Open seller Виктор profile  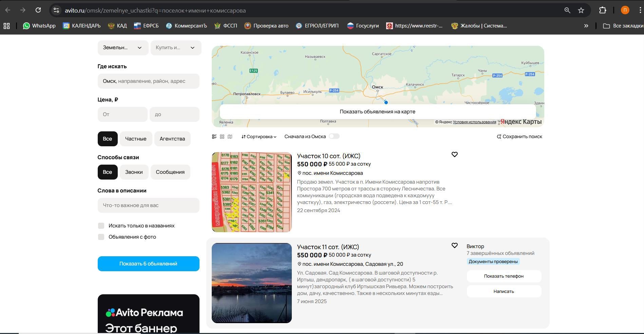pos(475,246)
